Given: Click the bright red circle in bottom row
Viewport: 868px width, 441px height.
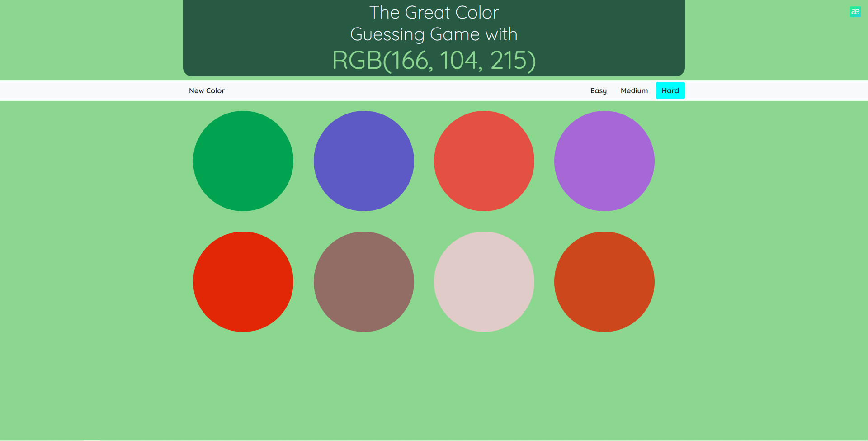Looking at the screenshot, I should click(x=243, y=282).
